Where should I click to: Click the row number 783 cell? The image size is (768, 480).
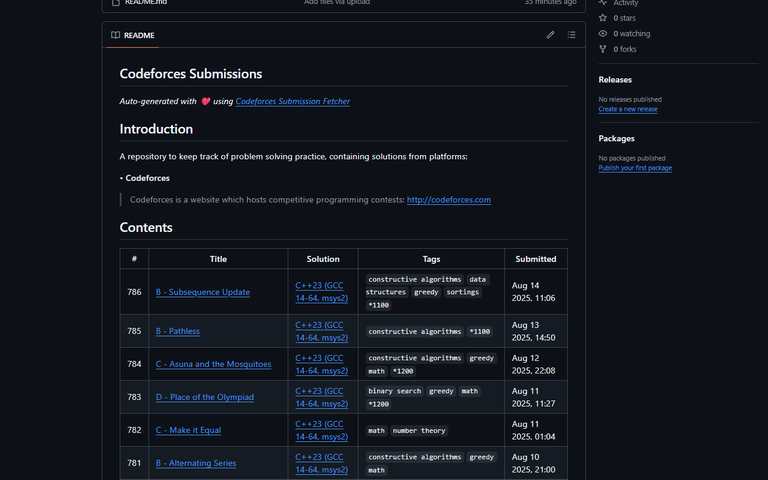click(x=134, y=397)
